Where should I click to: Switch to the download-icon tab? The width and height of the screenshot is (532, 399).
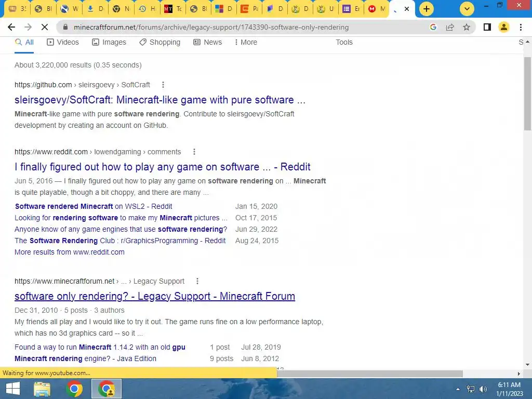(95, 9)
